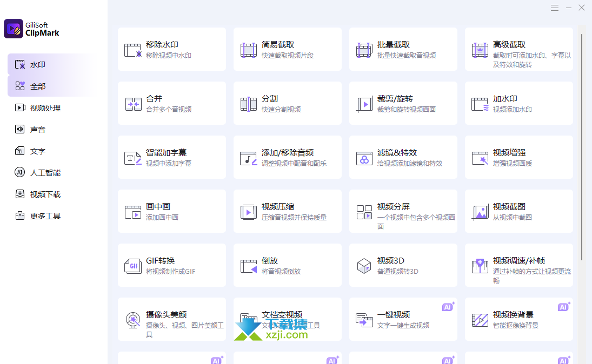Click the AI badge on 视频换背景 card

pyautogui.click(x=564, y=307)
